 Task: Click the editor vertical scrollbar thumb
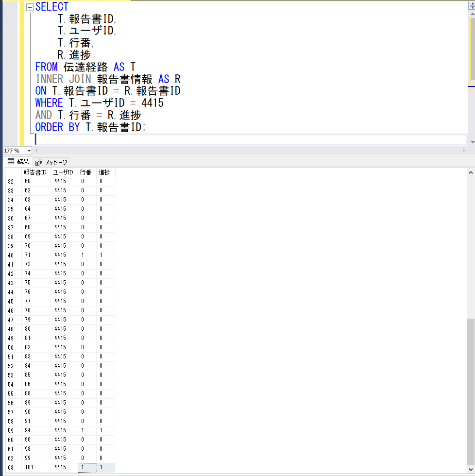tap(472, 49)
